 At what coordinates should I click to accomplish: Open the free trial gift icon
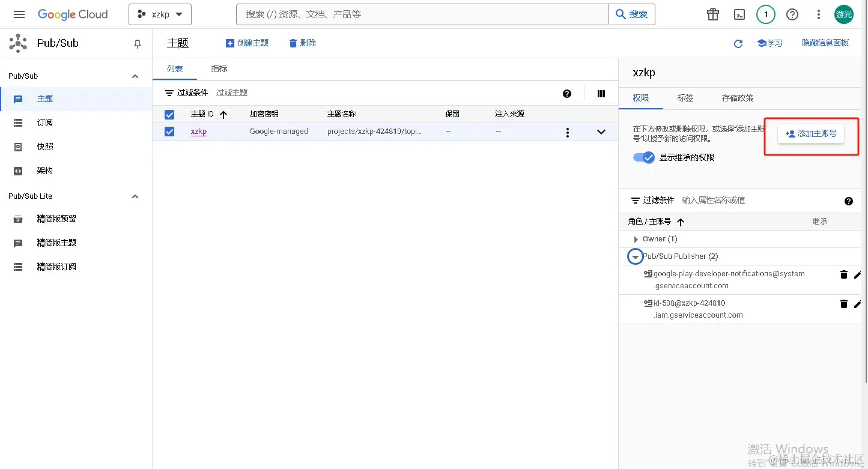[x=713, y=14]
